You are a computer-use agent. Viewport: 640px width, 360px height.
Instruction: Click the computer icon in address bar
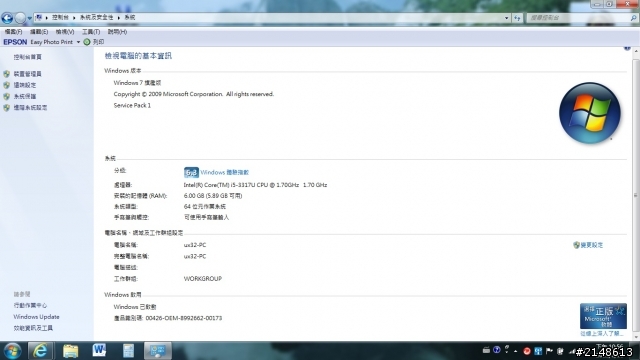39,18
